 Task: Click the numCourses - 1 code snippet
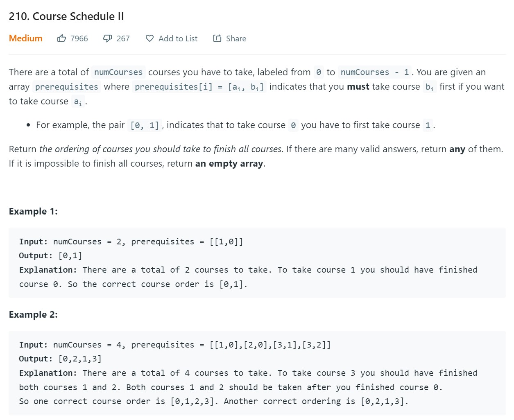[374, 72]
